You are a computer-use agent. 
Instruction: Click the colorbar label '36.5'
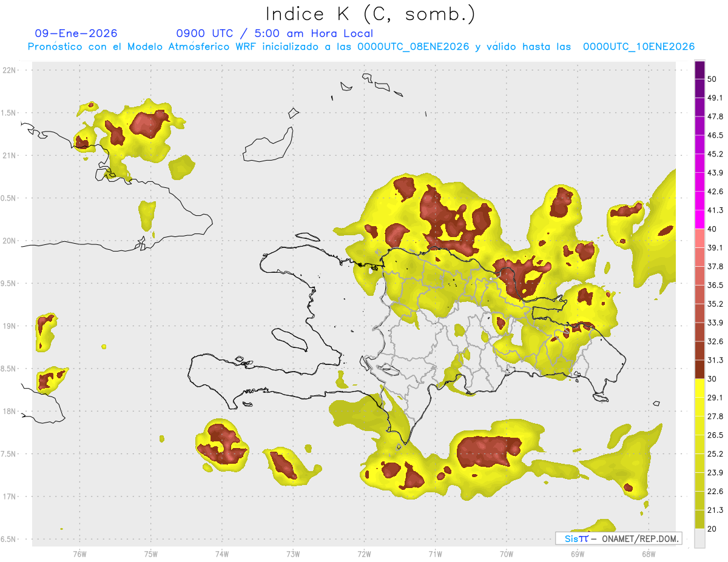coord(715,285)
